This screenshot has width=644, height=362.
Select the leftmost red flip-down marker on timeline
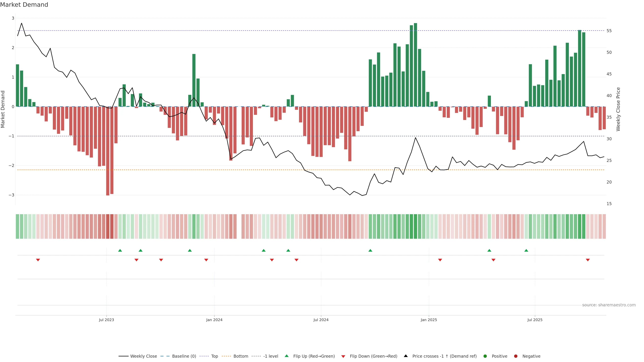pos(38,260)
